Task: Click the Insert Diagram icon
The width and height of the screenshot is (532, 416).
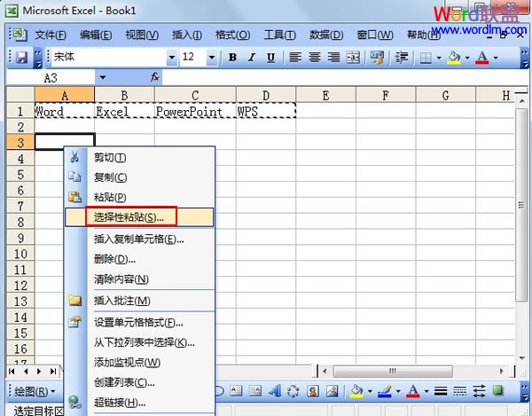Action: click(x=293, y=391)
